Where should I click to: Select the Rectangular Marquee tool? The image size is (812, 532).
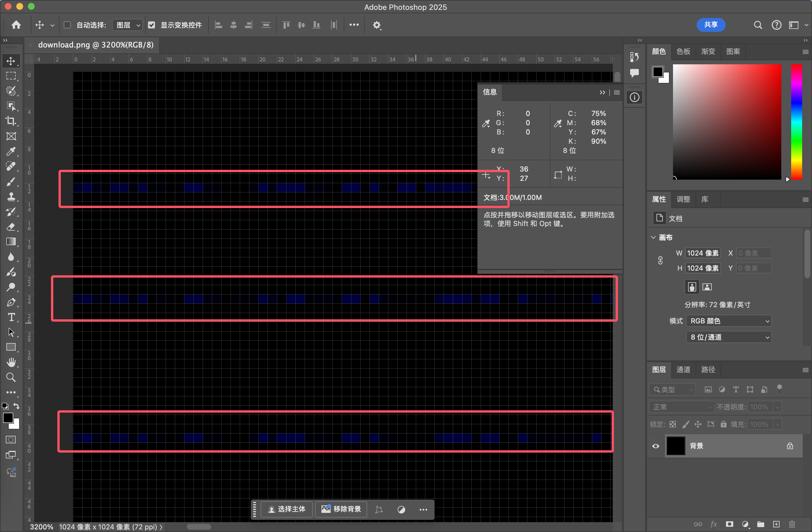(x=11, y=76)
